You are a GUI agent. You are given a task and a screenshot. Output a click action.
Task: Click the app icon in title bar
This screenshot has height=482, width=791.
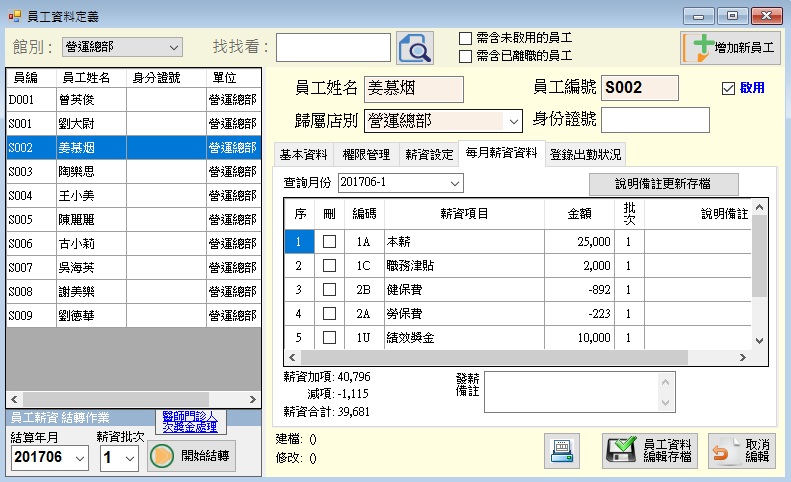coord(14,15)
